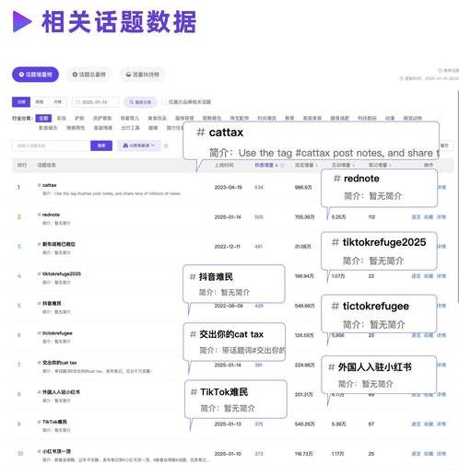Click 详情 link in tiktokrefuge2025 row
This screenshot has width=459, height=476.
click(x=441, y=276)
